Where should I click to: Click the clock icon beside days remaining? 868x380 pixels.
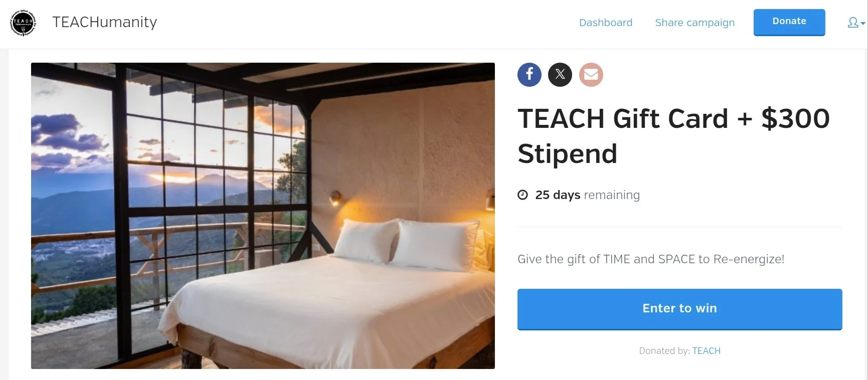(x=523, y=195)
